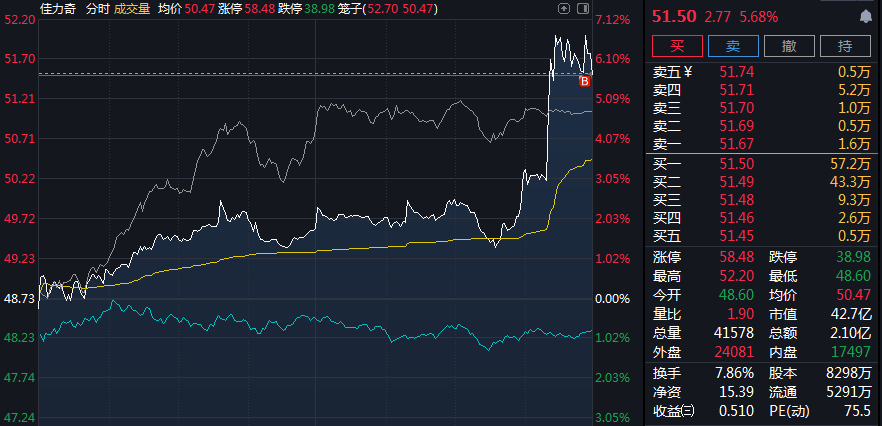This screenshot has width=882, height=426.
Task: Click the 收益(三) earnings label
Action: coord(677,410)
